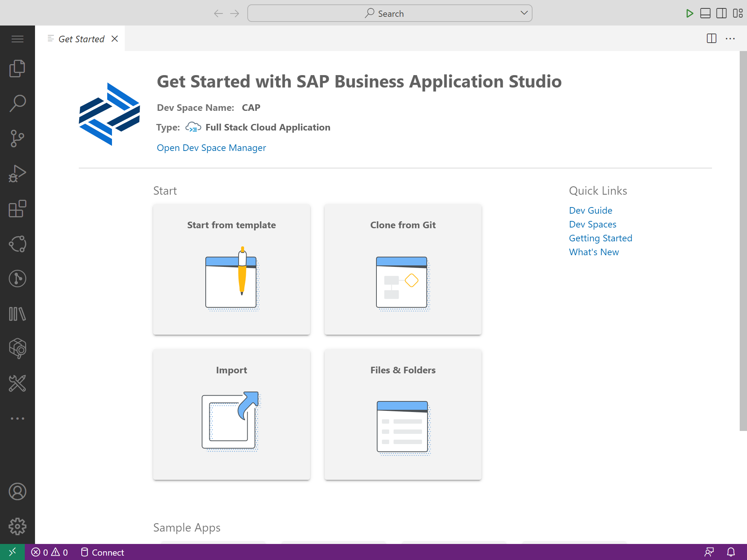Open the What's New quick link
Image resolution: width=747 pixels, height=560 pixels.
pyautogui.click(x=594, y=252)
